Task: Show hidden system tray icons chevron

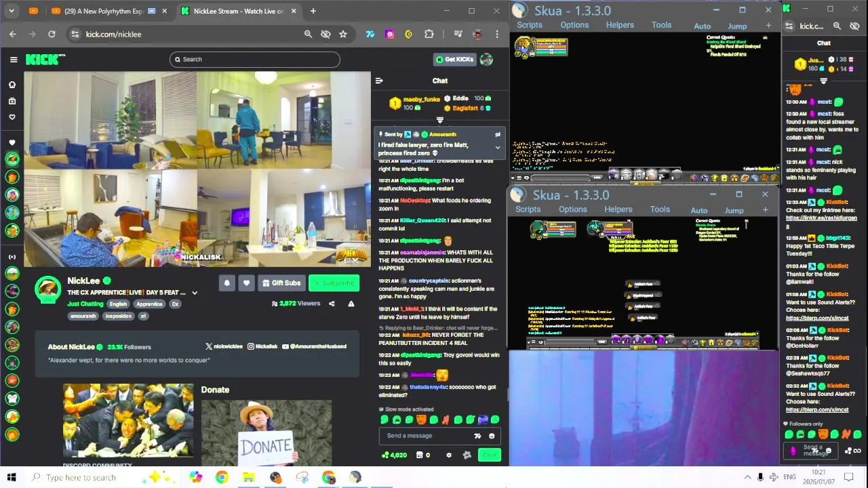Action: (x=747, y=477)
